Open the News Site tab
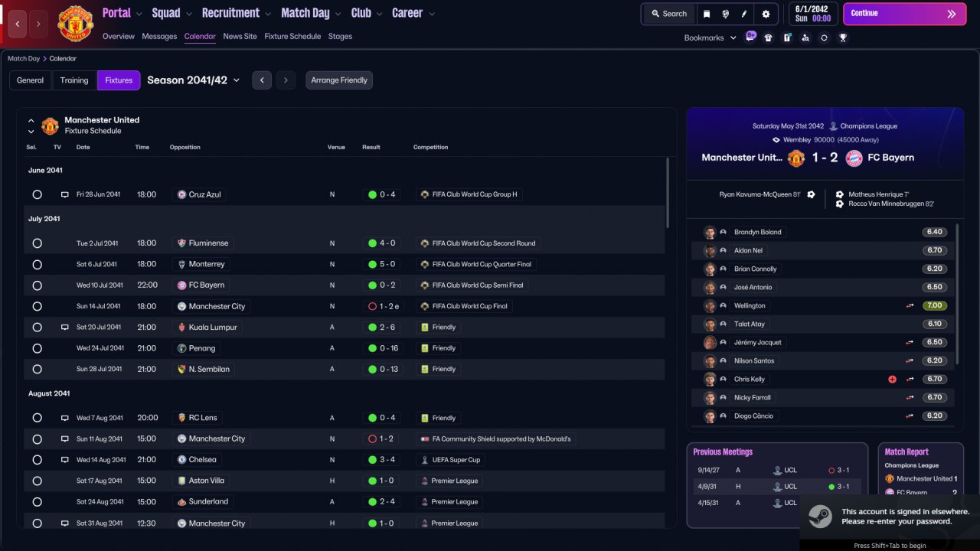 coord(240,36)
